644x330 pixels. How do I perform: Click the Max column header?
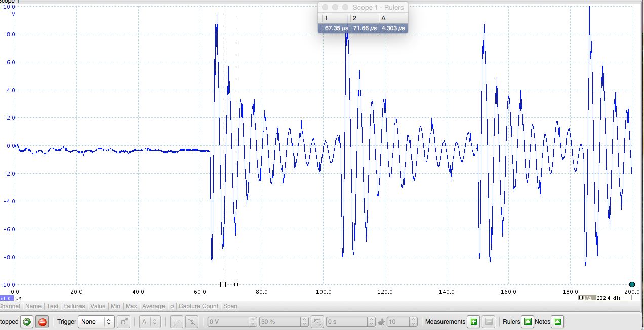(x=131, y=306)
